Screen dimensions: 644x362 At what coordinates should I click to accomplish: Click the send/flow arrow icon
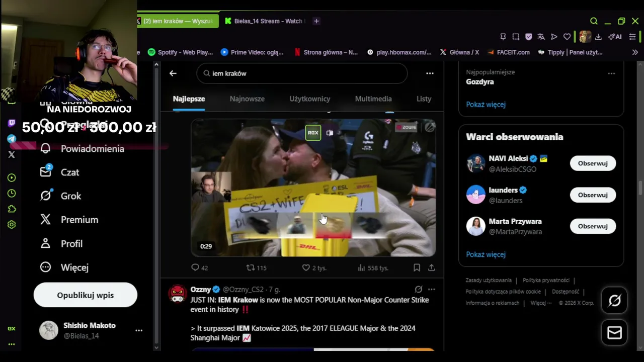(x=554, y=37)
